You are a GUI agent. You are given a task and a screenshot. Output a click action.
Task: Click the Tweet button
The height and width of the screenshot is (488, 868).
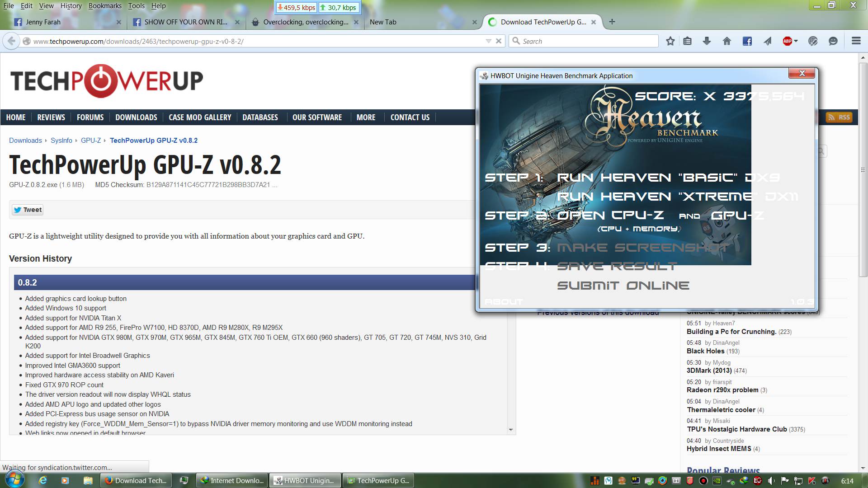point(28,210)
